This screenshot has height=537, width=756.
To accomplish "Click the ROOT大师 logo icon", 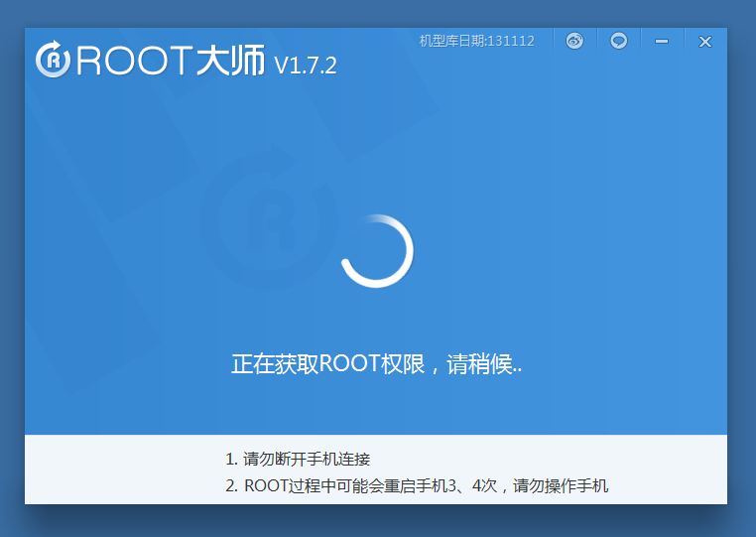I will [53, 60].
